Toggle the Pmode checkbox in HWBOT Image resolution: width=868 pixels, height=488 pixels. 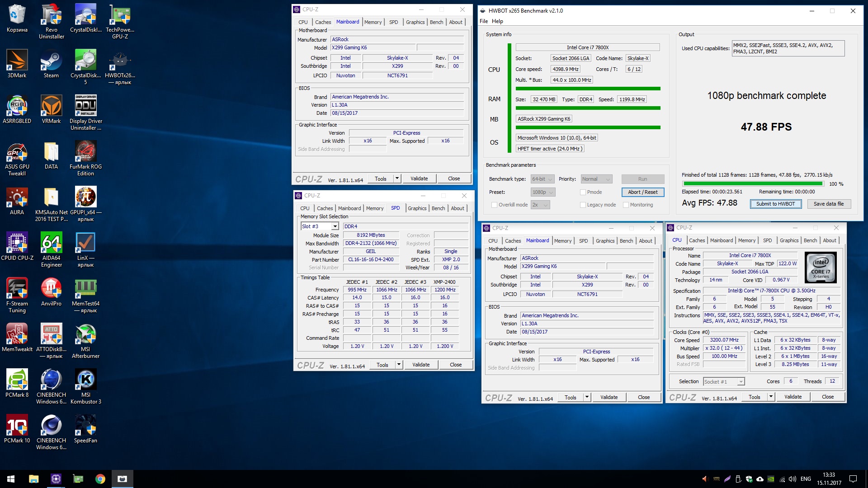(583, 192)
